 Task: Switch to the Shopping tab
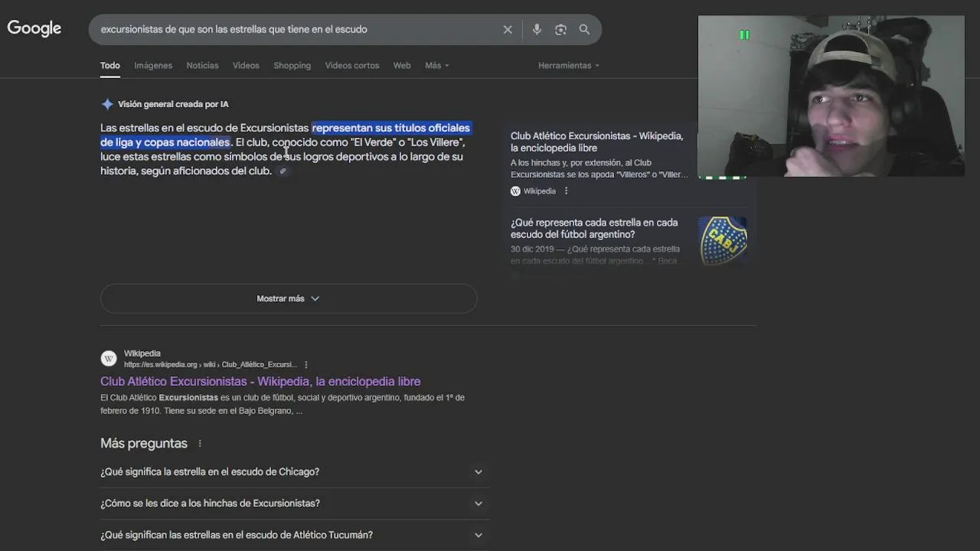pyautogui.click(x=292, y=66)
